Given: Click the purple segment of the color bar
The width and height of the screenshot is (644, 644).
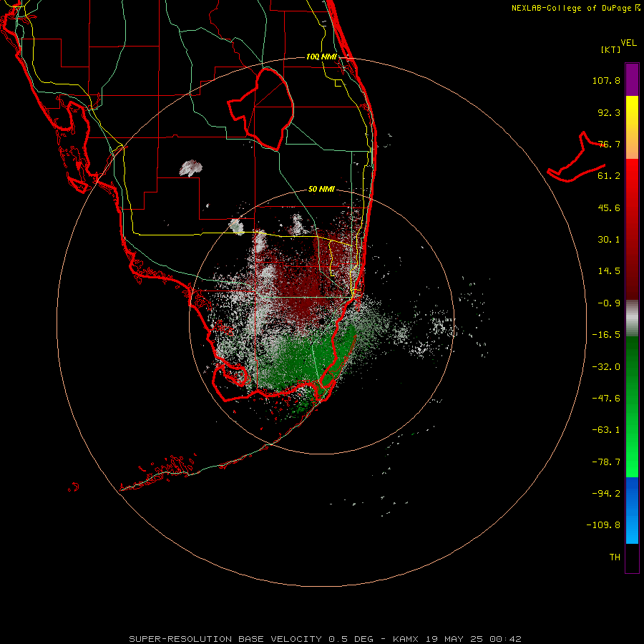Looking at the screenshot, I should coord(632,79).
